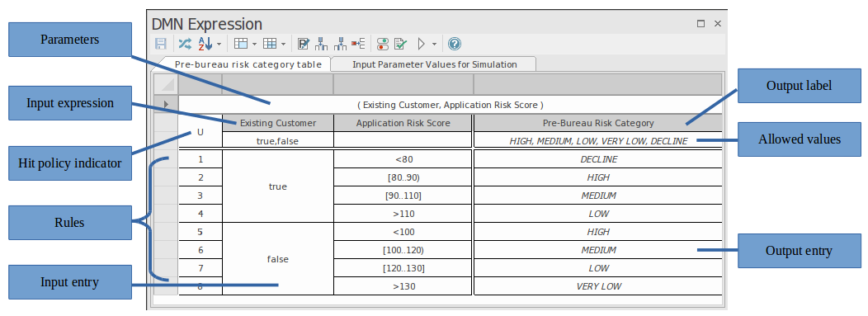Select the Application Risk Score column header

click(403, 123)
